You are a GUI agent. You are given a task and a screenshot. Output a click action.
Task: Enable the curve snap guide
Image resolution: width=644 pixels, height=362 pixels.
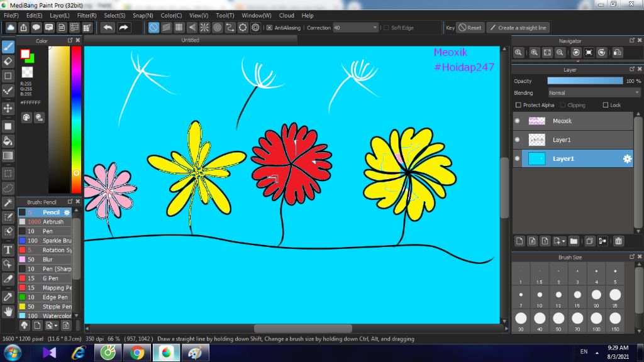[x=230, y=28]
